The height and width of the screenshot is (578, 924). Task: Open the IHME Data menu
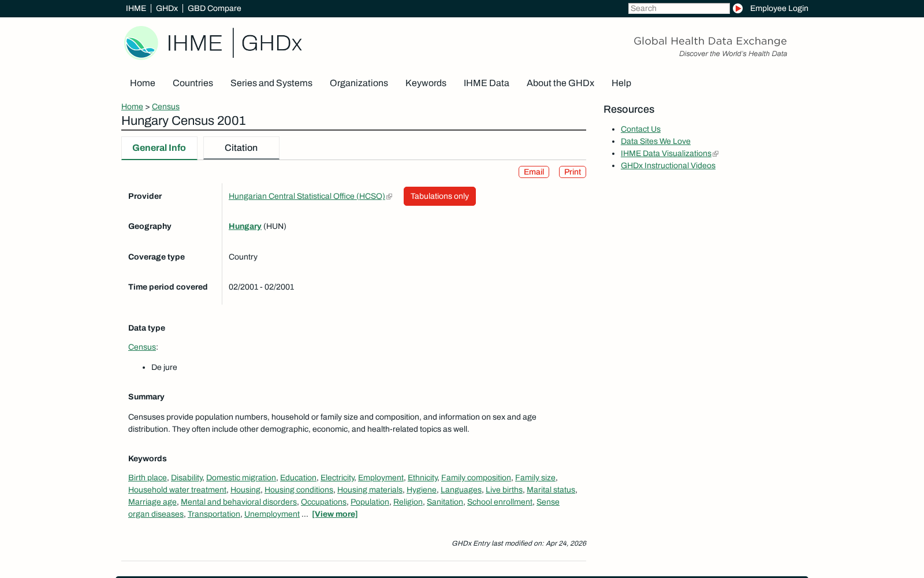(486, 83)
